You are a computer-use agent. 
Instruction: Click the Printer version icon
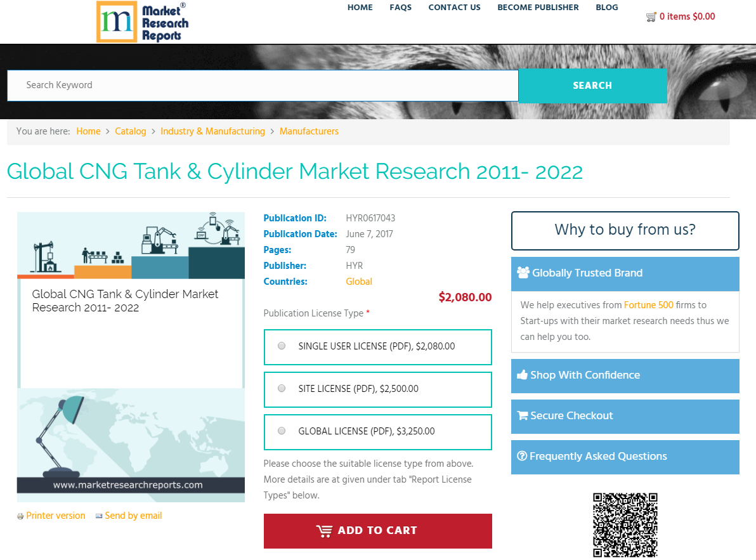20,516
